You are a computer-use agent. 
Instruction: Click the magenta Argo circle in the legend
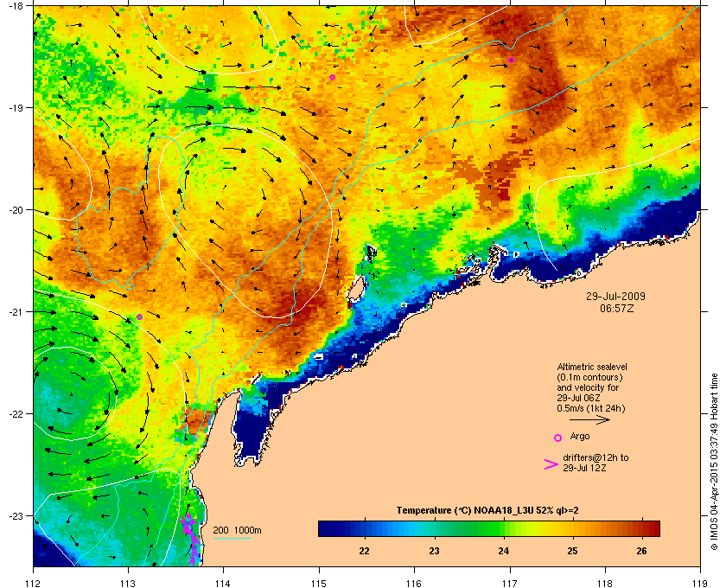point(558,438)
